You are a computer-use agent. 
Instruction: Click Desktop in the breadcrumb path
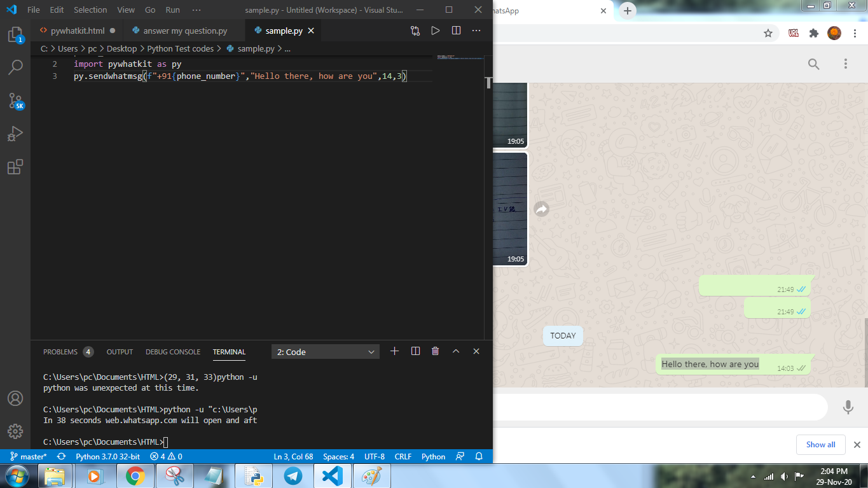coord(121,48)
